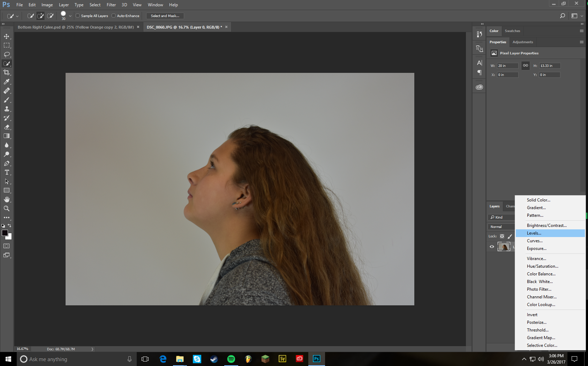Image resolution: width=588 pixels, height=366 pixels.
Task: Choose New Selection mode in options bar
Action: click(31, 16)
